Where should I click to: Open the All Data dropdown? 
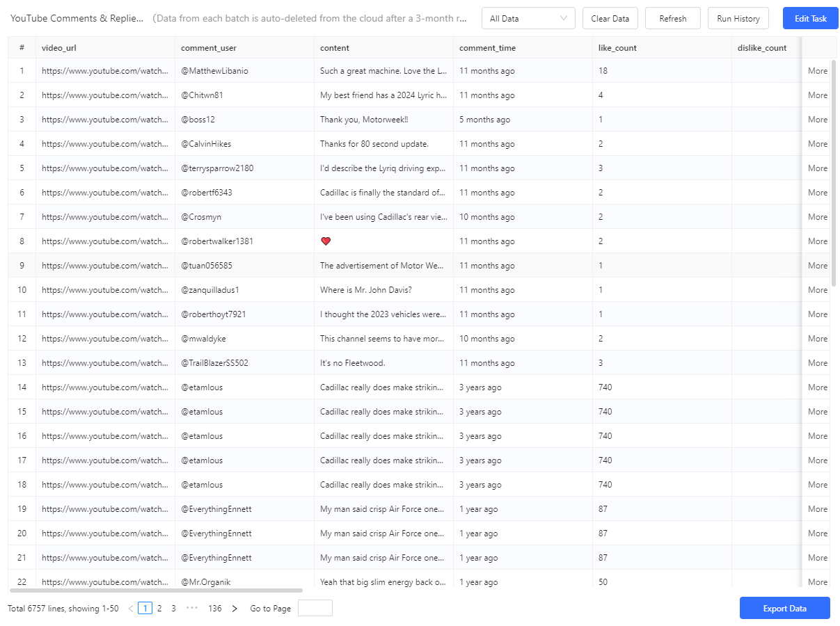(528, 19)
